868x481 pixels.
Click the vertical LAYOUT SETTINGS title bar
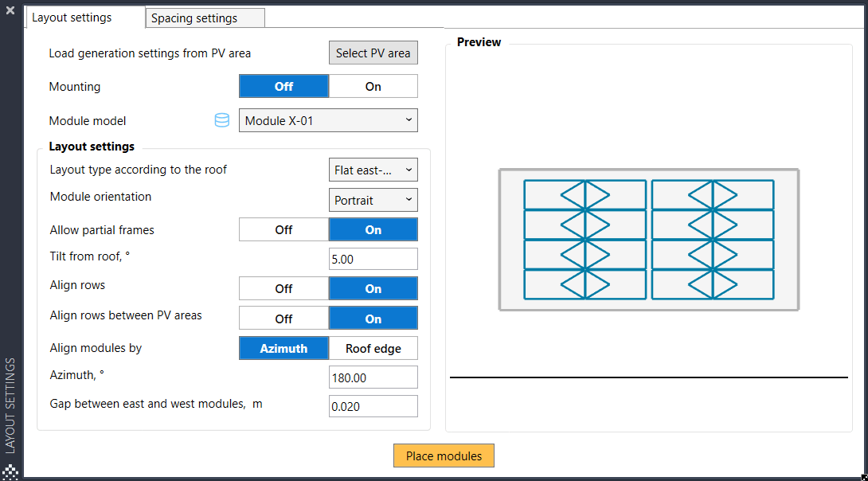click(10, 405)
